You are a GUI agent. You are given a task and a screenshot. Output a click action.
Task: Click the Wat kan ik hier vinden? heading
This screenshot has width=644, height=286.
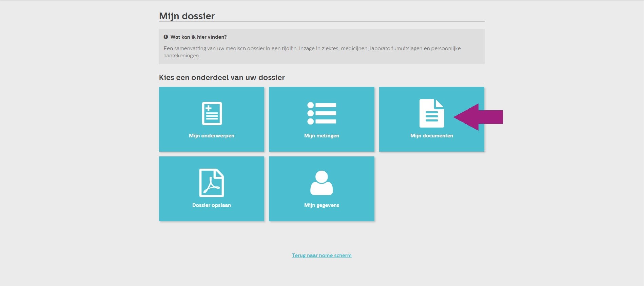(x=198, y=37)
